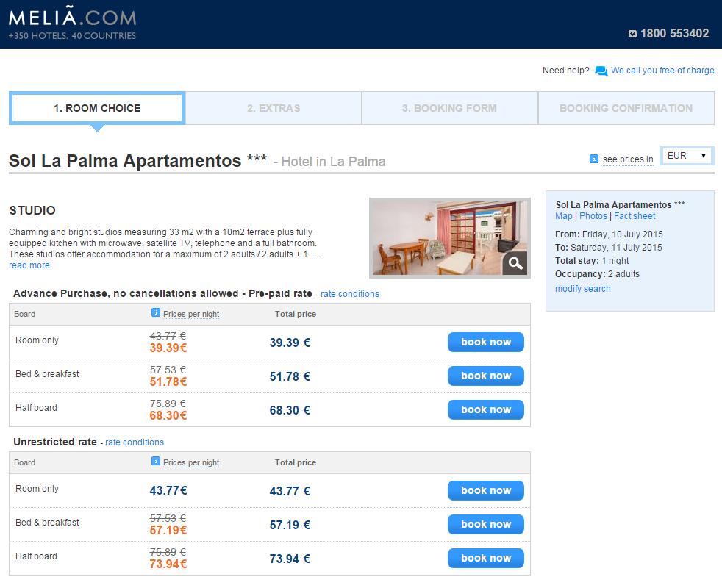The width and height of the screenshot is (722, 588).
Task: Open rate conditions for Unrestricted rate
Action: click(x=135, y=442)
